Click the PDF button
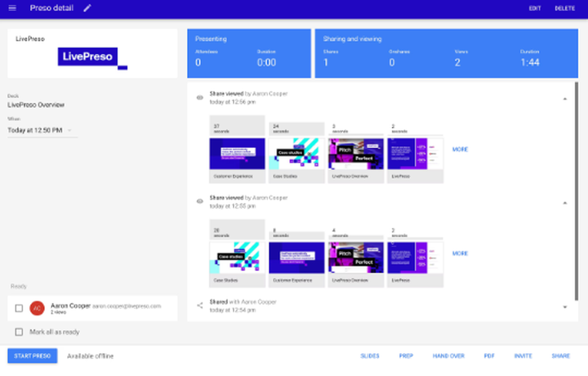This screenshot has height=376, width=588. 489,356
